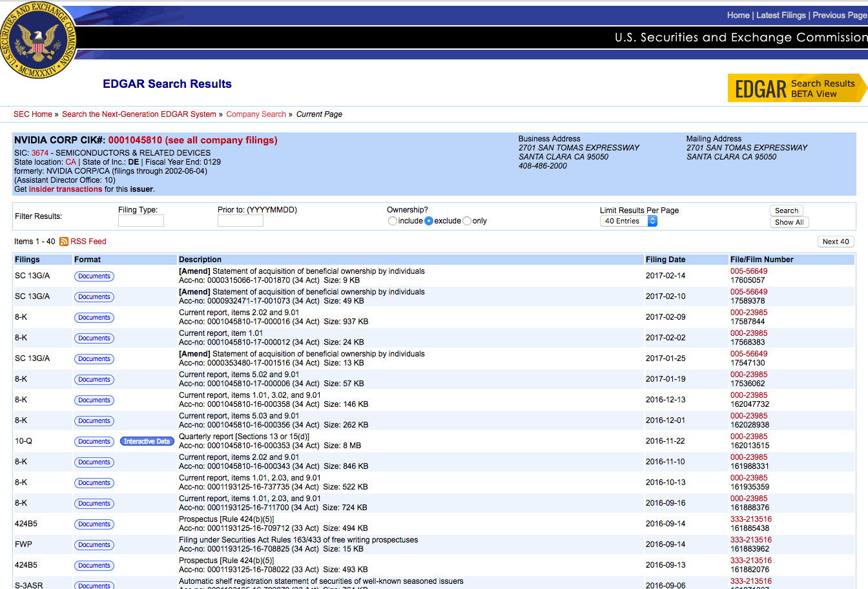Open file number 333-213516 for FWP filing
Screen dimensions: 868x589
point(751,540)
